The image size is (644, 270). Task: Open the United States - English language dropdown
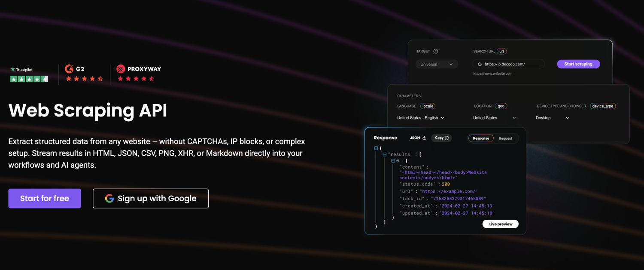[421, 118]
